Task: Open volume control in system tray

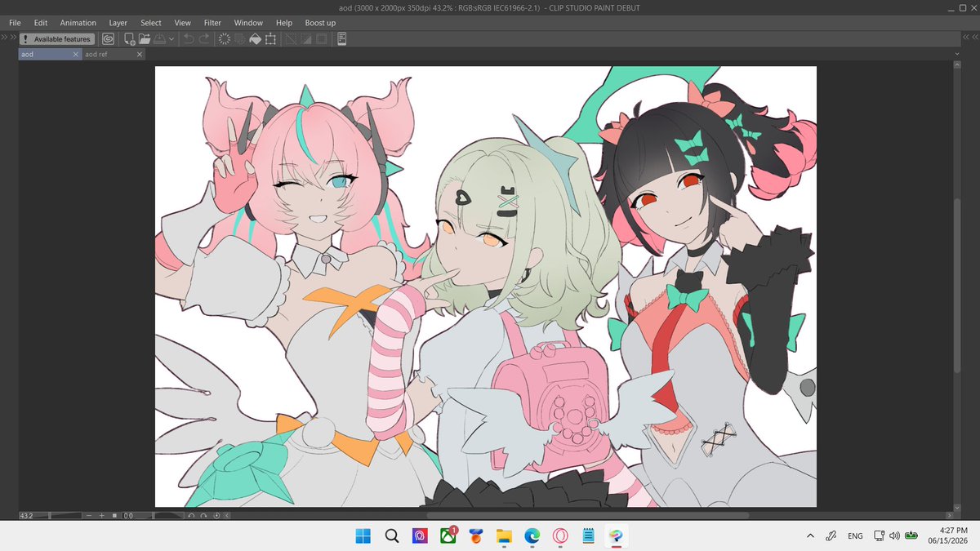Action: [x=894, y=536]
